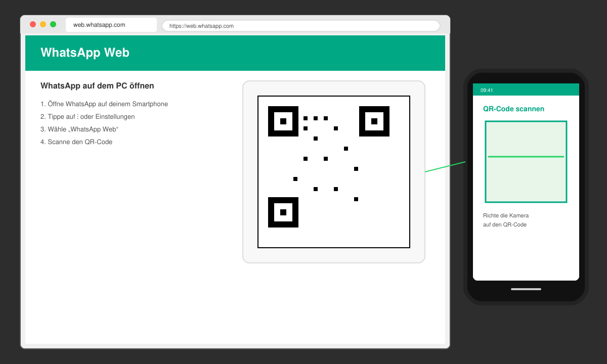Click the 09:41 time on phone

pyautogui.click(x=487, y=90)
